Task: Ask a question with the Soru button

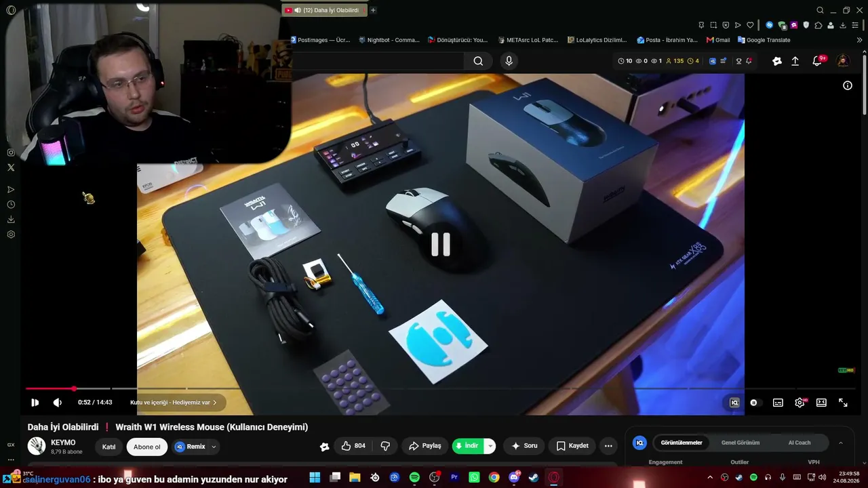Action: 524,446
